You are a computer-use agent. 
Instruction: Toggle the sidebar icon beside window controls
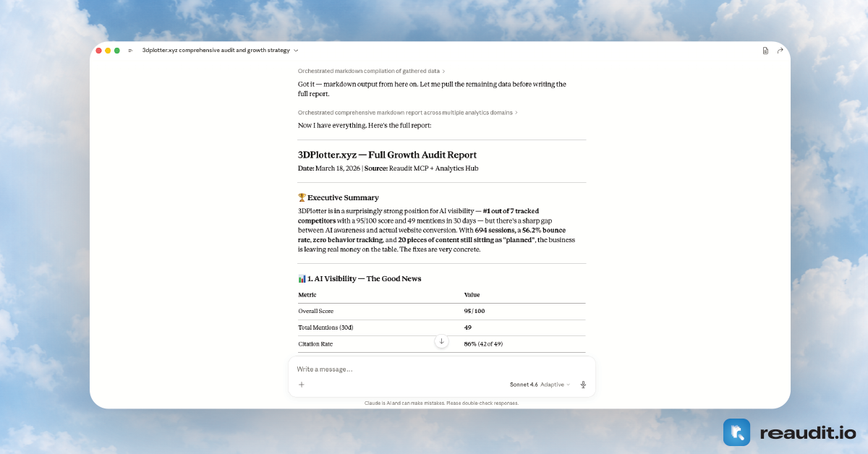pyautogui.click(x=130, y=51)
